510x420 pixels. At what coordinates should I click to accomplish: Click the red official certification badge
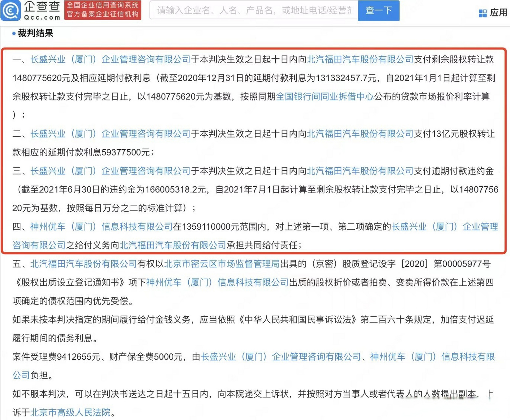[x=102, y=10]
